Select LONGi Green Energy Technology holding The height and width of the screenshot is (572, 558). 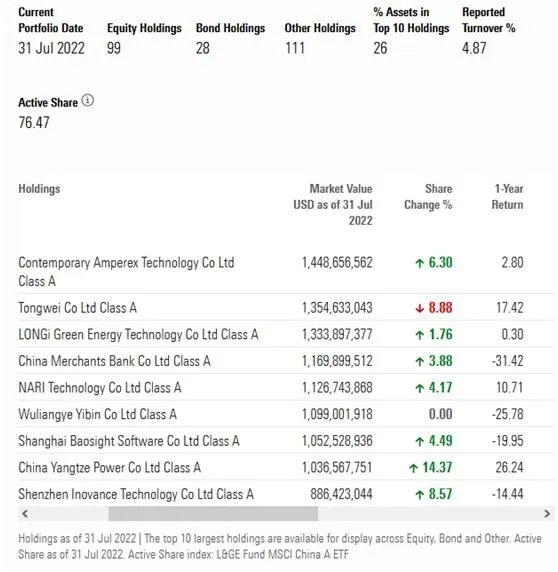(x=138, y=335)
